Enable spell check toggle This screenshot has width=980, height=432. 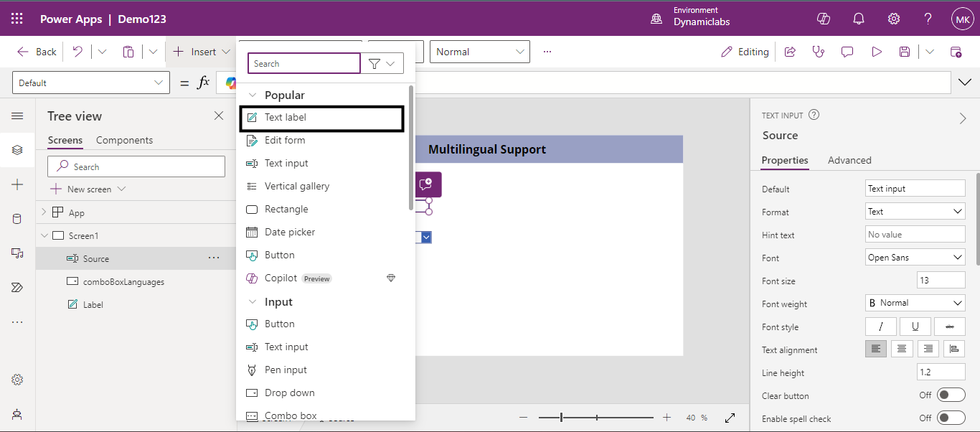pyautogui.click(x=951, y=418)
